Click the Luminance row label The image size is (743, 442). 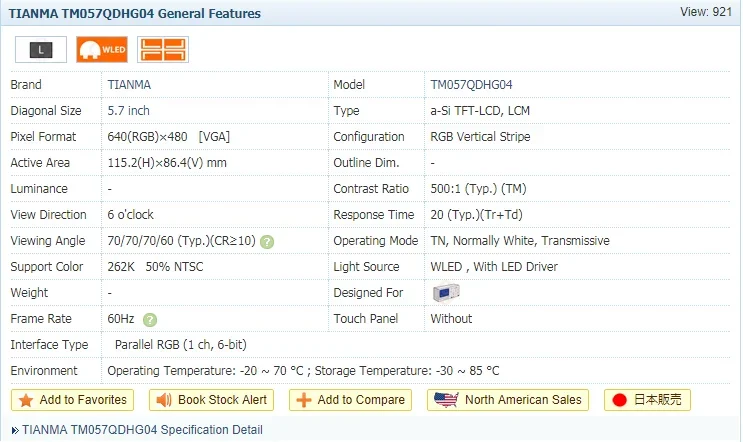39,189
